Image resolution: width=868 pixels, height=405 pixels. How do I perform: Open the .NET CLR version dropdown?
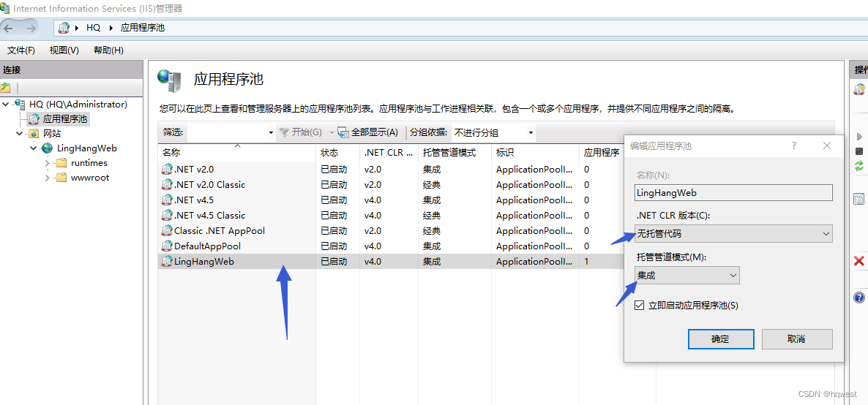[733, 234]
